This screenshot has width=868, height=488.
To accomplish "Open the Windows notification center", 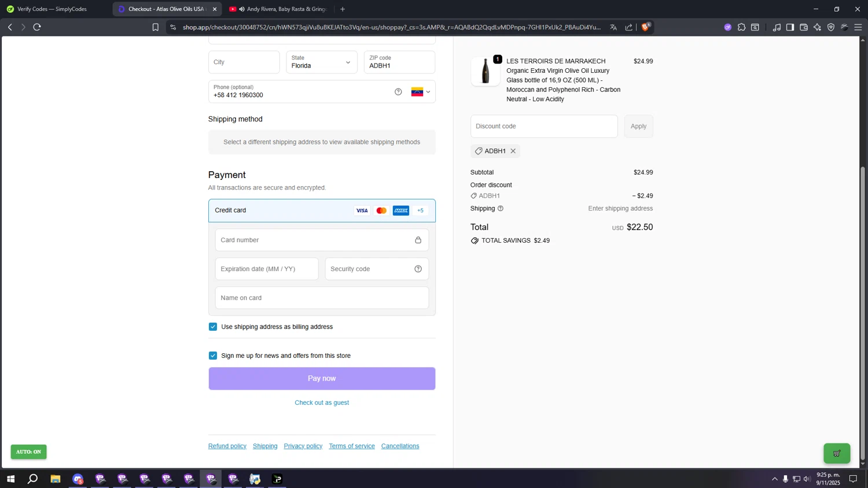I will [x=853, y=479].
